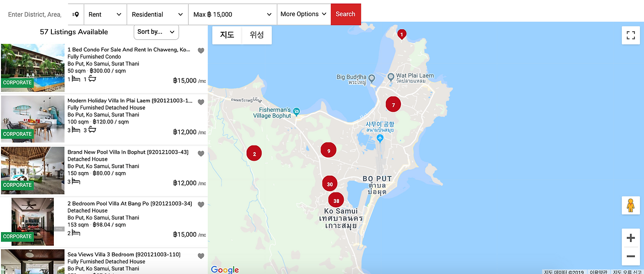Focus the Enter District, Area input field

[35, 14]
